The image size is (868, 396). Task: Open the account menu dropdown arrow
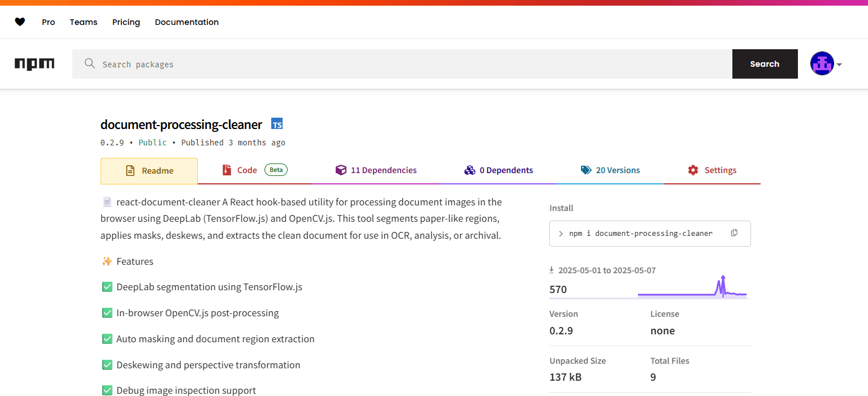click(x=839, y=64)
